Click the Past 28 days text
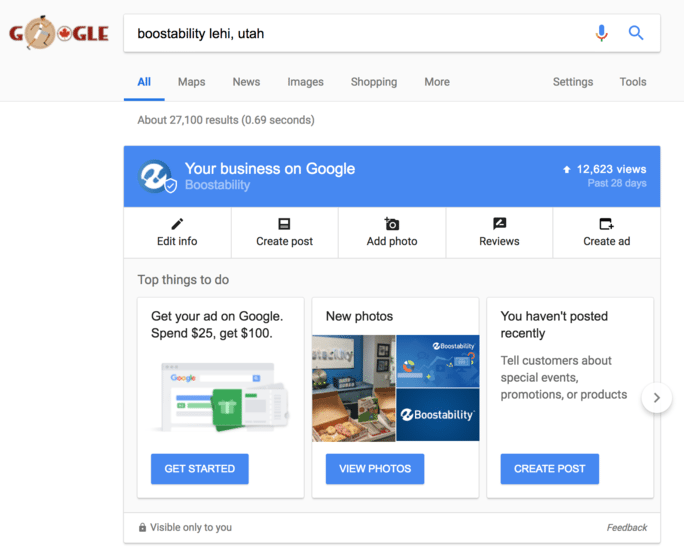This screenshot has height=558, width=684. [x=617, y=183]
